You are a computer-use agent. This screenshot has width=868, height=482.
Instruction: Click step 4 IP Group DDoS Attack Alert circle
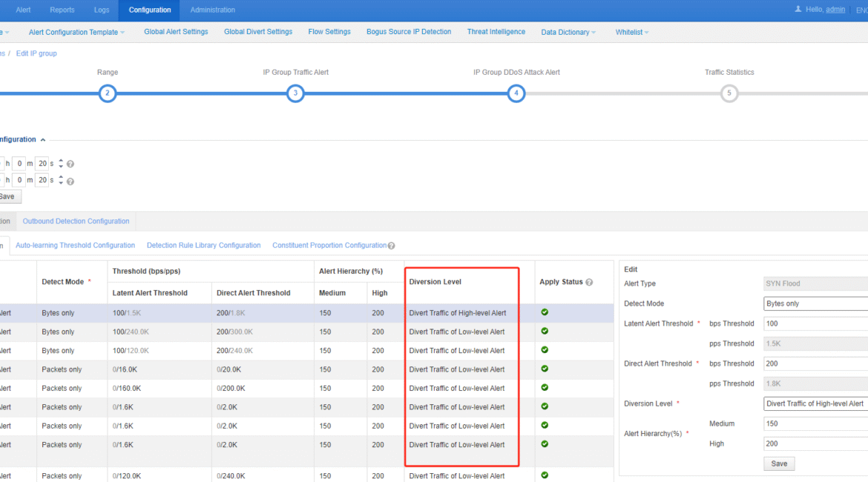[x=516, y=93]
